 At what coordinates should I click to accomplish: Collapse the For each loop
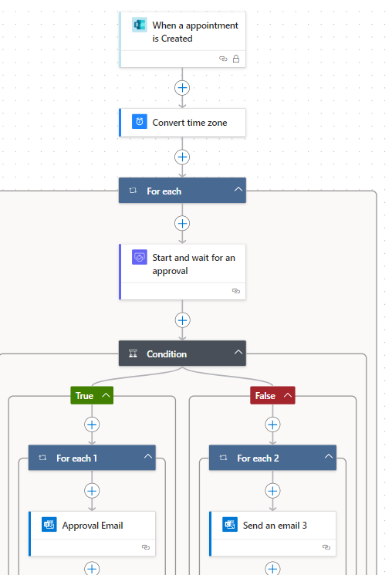238,189
